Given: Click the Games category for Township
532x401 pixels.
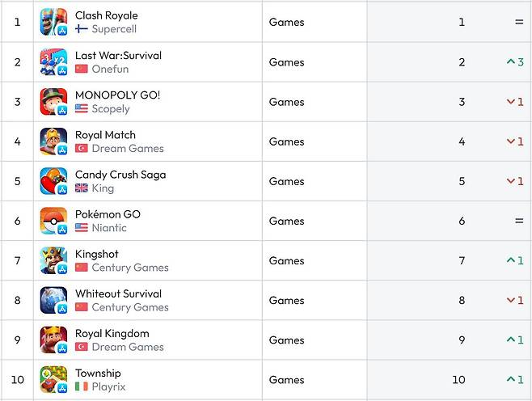Looking at the screenshot, I should [286, 380].
